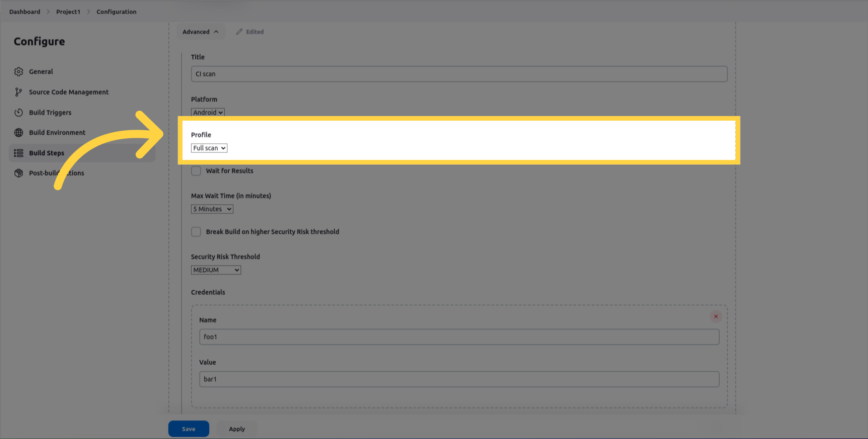
Task: Click the Build Triggers clock icon
Action: tap(19, 113)
